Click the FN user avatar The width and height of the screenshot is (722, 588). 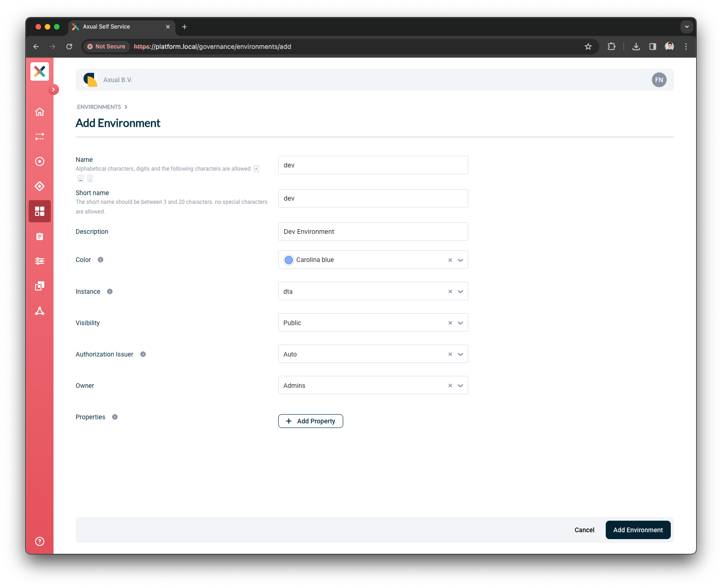tap(659, 80)
